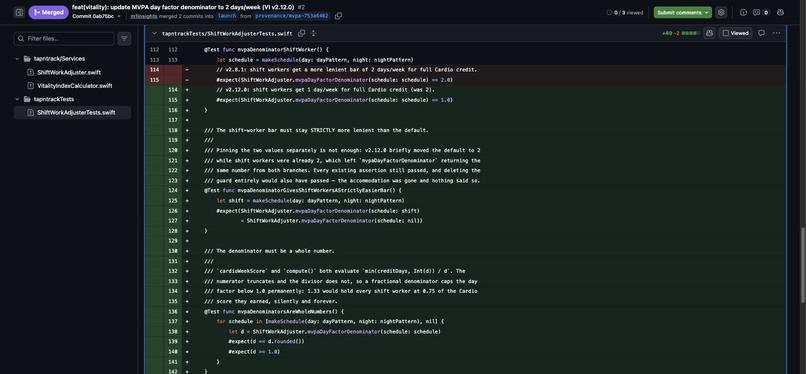Click '< ShiftWorkAdjuster.mvpaDayFactorDenominator(schedule: nil))' line
This screenshot has height=374, width=806.
332,221
